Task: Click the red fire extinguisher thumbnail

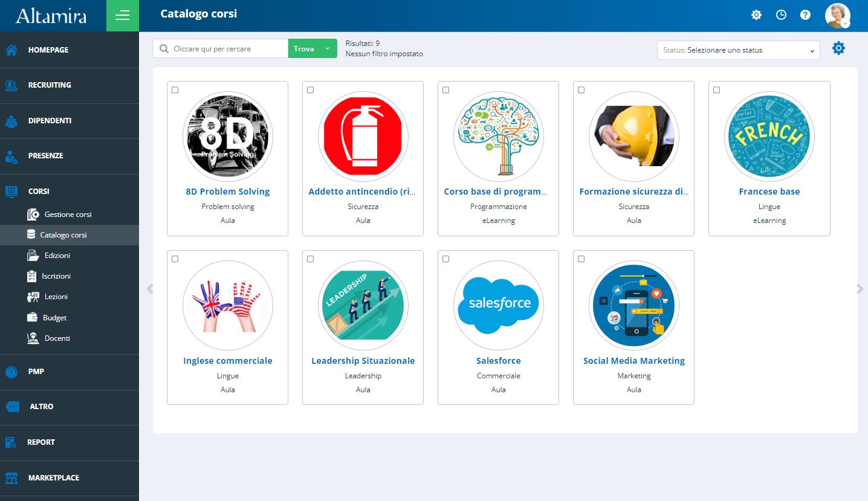Action: [x=363, y=137]
